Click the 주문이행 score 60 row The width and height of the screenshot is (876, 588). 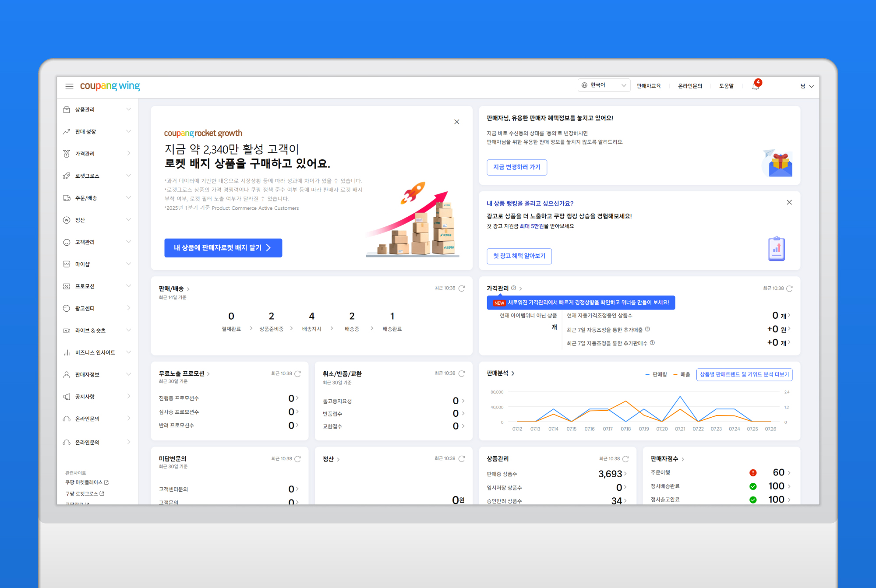coord(721,472)
